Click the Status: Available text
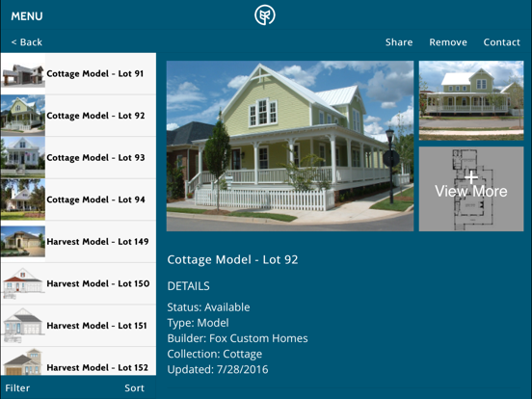 [208, 307]
